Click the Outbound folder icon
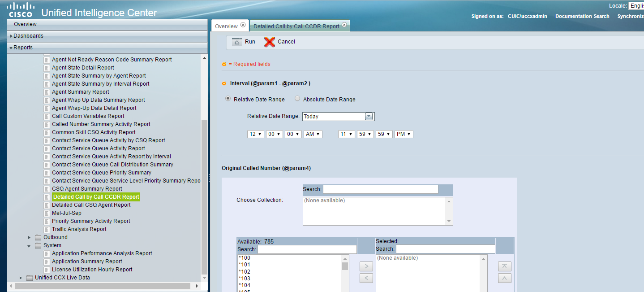The width and height of the screenshot is (644, 292). pos(38,237)
